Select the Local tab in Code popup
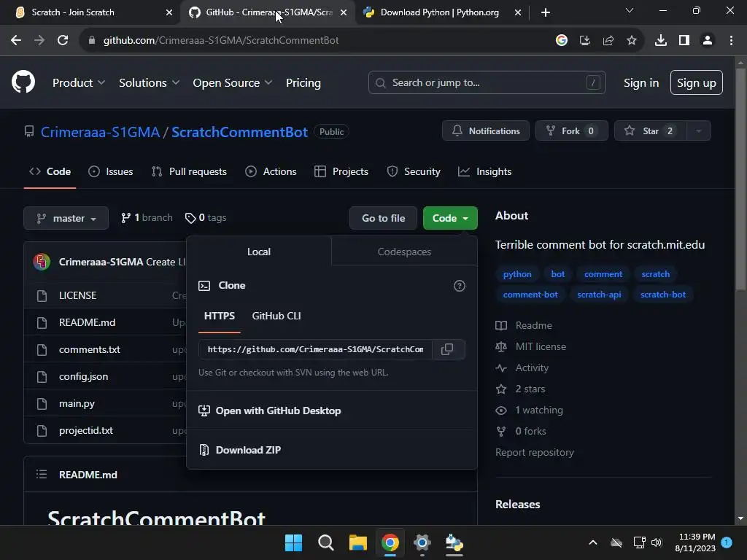This screenshot has width=747, height=560. (x=259, y=252)
